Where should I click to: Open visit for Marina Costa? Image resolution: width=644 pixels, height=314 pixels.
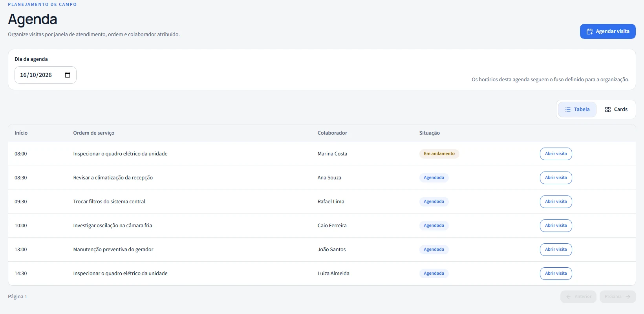click(556, 154)
